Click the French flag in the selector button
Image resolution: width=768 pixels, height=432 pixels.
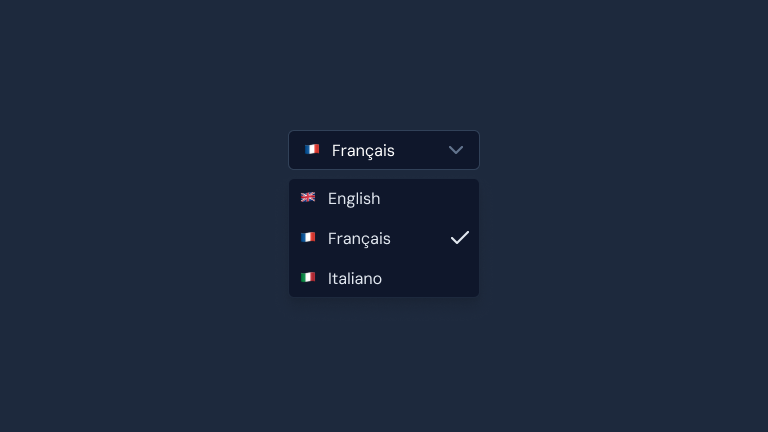pos(312,150)
